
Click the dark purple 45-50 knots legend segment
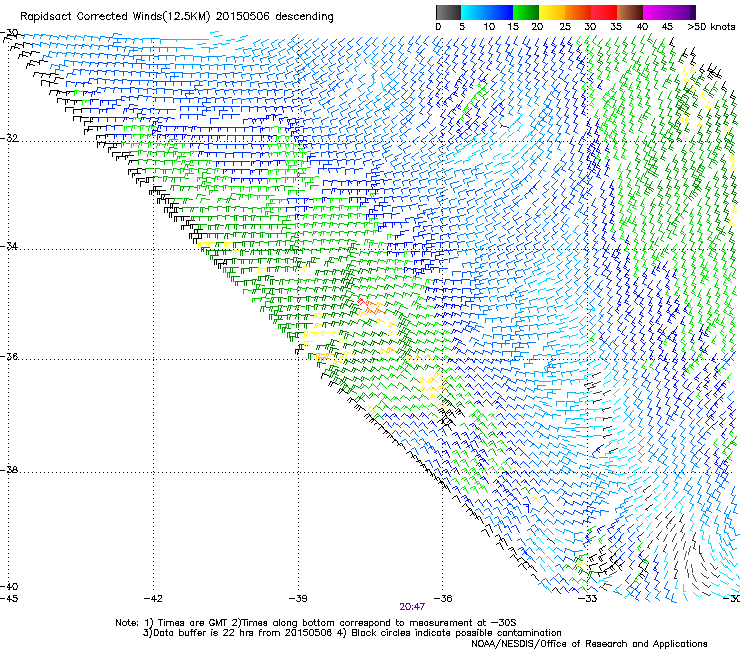point(682,12)
